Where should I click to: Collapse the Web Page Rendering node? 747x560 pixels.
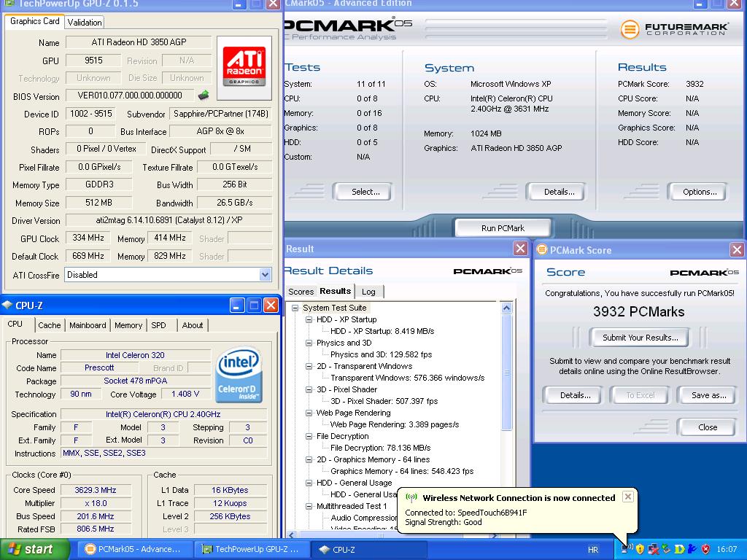309,413
